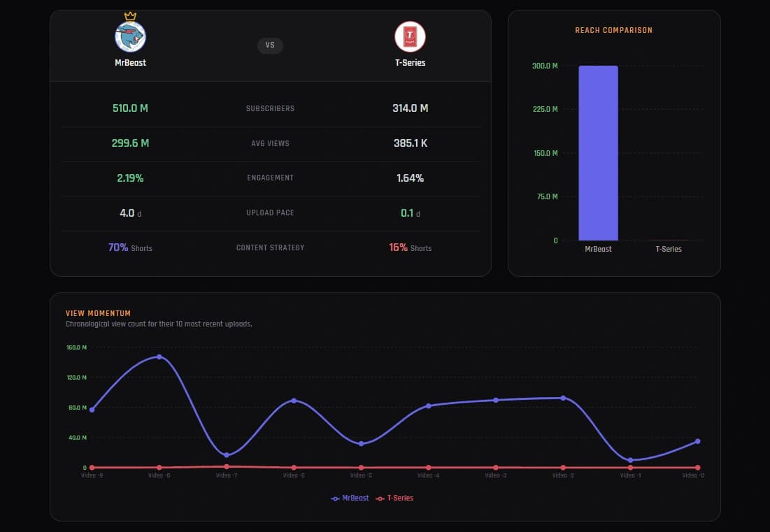
Task: Click MrBeast label under reach bar
Action: click(x=598, y=249)
